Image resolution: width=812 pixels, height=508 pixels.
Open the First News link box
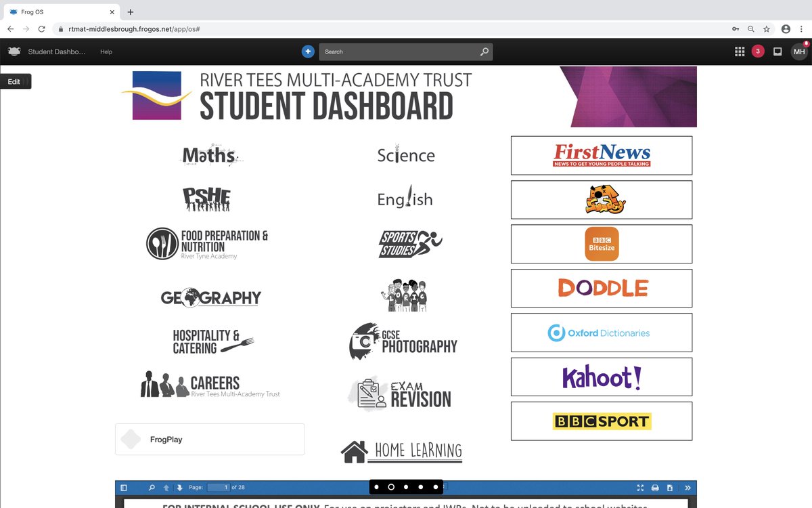[x=602, y=155]
